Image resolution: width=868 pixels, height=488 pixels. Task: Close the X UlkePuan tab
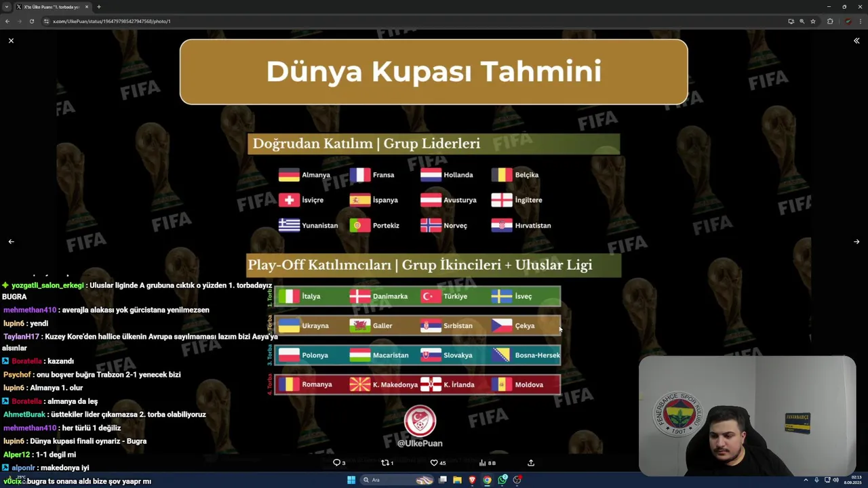point(87,7)
